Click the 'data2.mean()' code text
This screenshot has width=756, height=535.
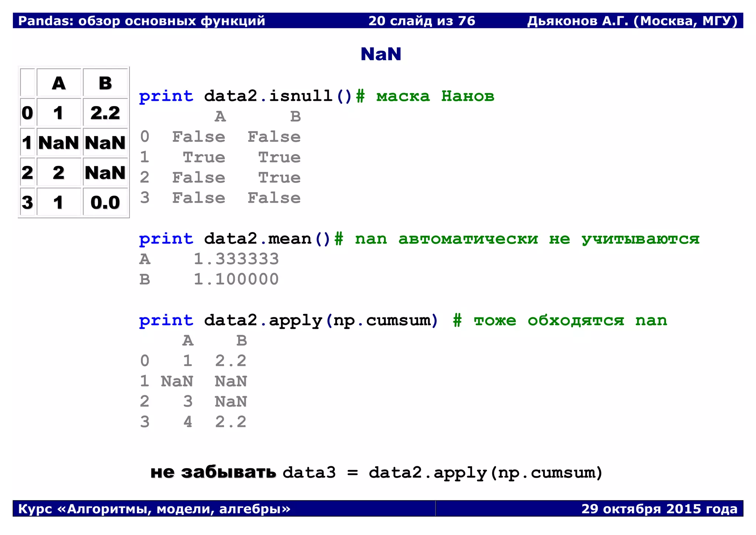[x=267, y=239]
